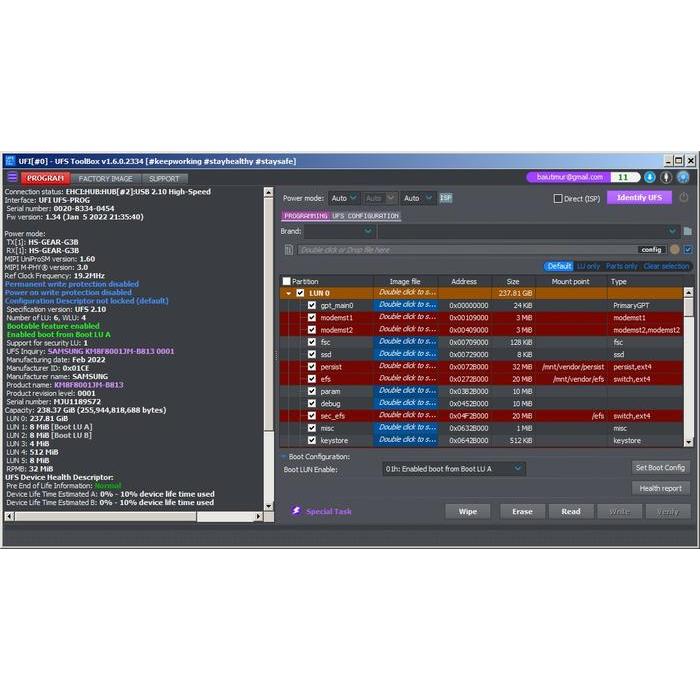Open the wide model dropdown beside Brand
The height and width of the screenshot is (700, 700).
pyautogui.click(x=529, y=231)
